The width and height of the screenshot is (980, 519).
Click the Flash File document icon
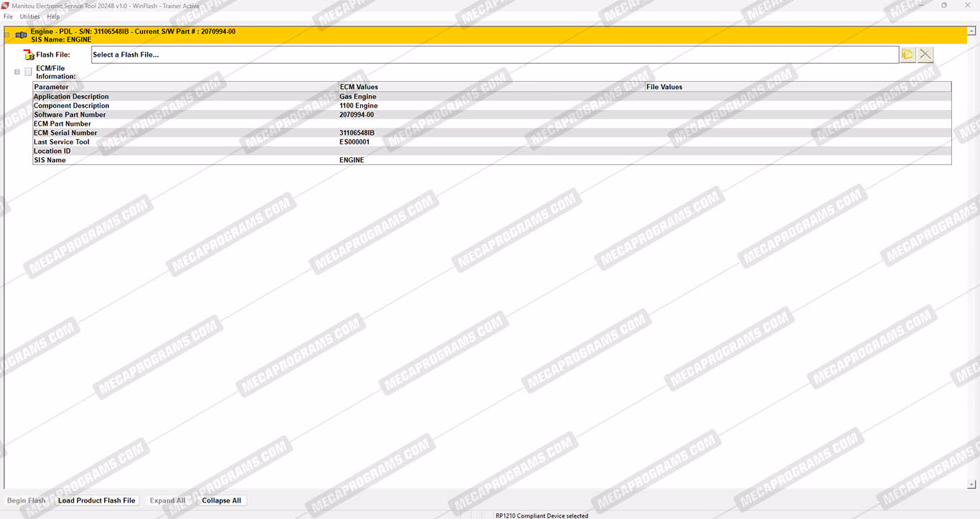[x=29, y=55]
